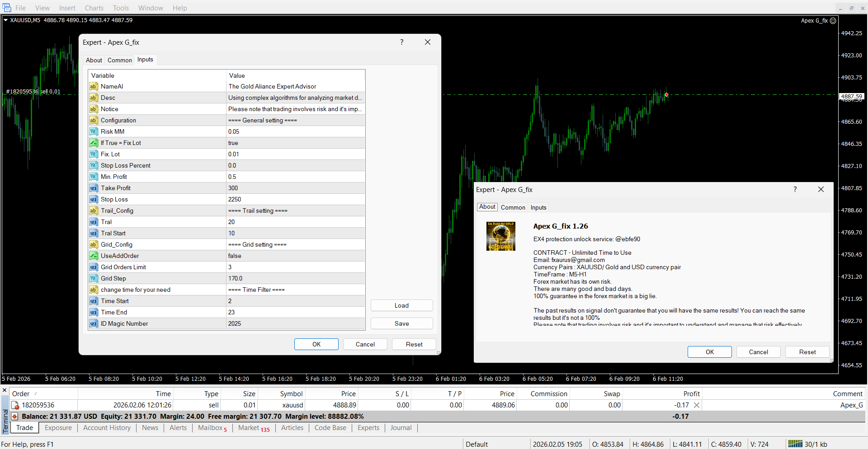Screen dimensions: 868x449
Task: Toggle the 'If True = Fix Lot' true value
Action: click(x=295, y=143)
